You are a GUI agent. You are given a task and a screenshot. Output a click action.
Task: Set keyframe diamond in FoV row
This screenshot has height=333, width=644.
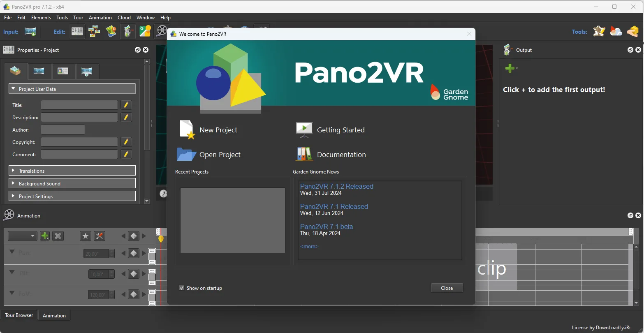(133, 294)
